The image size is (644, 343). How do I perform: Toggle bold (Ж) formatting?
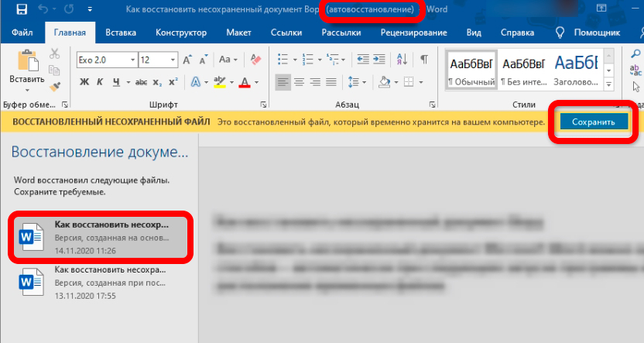(83, 82)
